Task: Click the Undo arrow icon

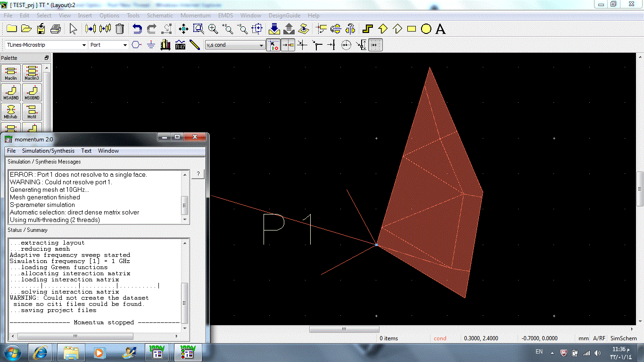Action: (x=137, y=29)
